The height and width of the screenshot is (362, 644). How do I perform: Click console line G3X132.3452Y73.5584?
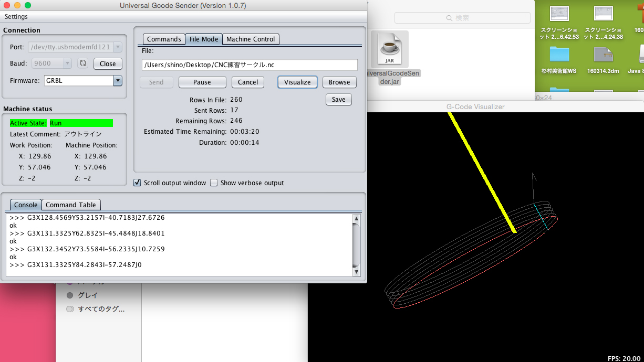(x=87, y=249)
